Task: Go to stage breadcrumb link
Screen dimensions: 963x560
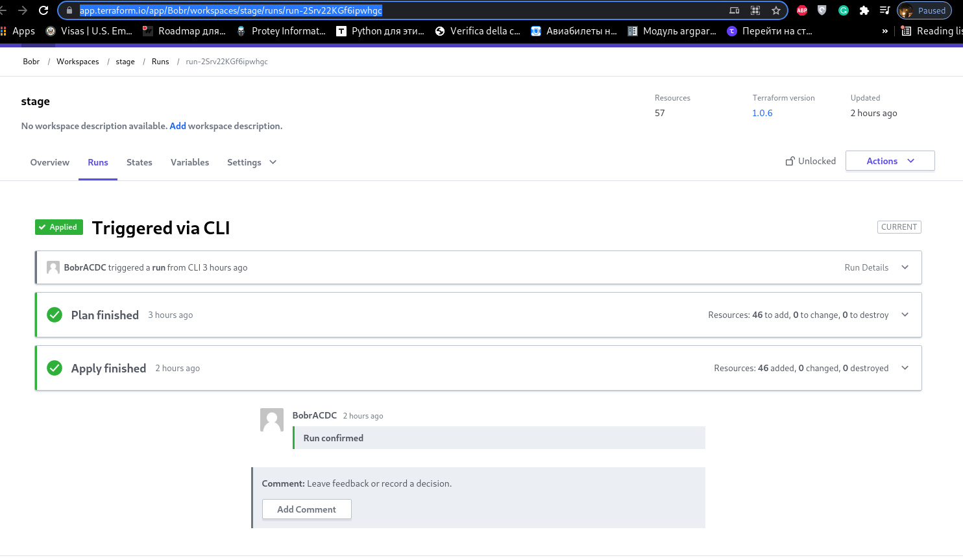Action: pyautogui.click(x=125, y=62)
